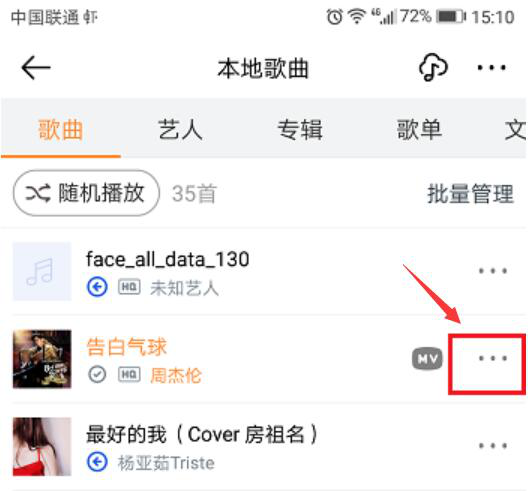Tap the 随机播放 shuffle button
Image resolution: width=530 pixels, height=491 pixels.
(x=86, y=193)
